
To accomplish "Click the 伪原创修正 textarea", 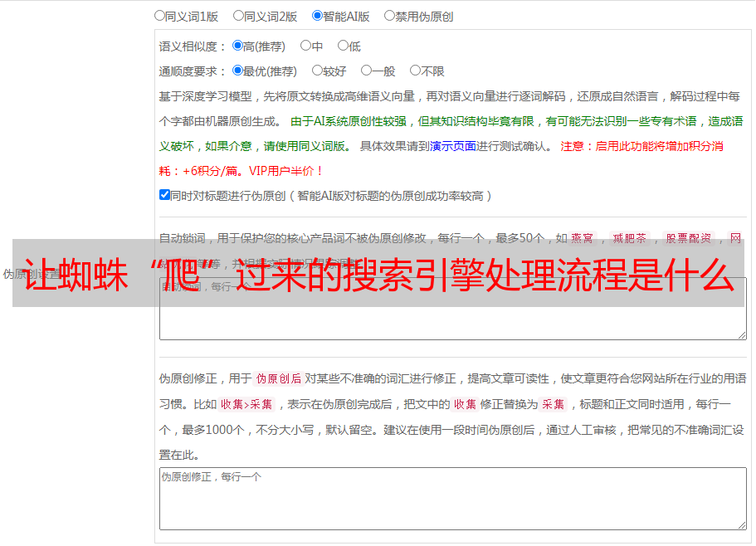I will click(453, 499).
